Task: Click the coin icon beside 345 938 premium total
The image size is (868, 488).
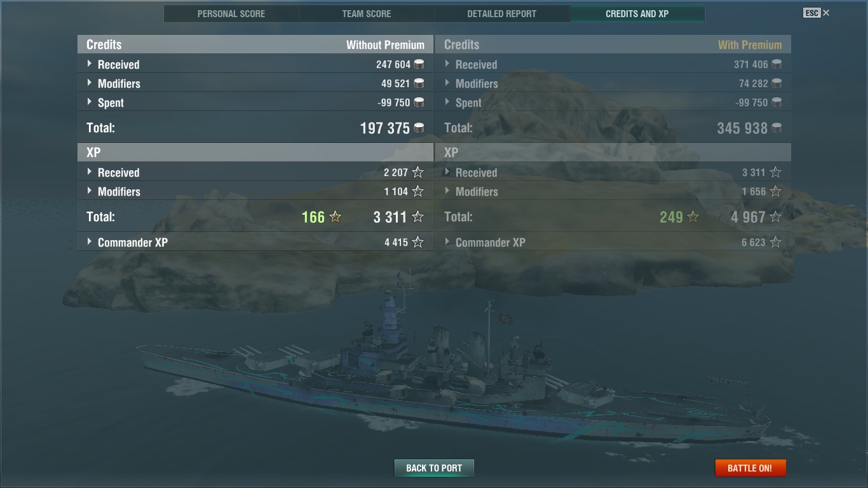Action: 776,128
